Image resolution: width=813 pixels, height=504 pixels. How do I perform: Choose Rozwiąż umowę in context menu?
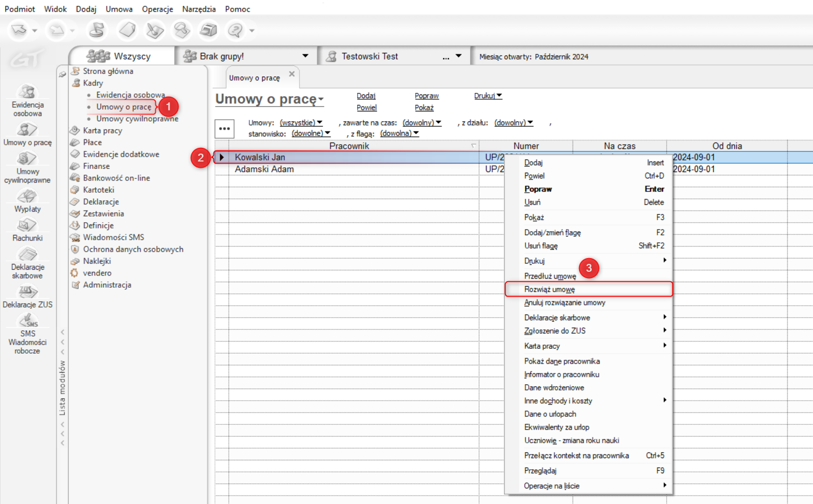click(589, 289)
